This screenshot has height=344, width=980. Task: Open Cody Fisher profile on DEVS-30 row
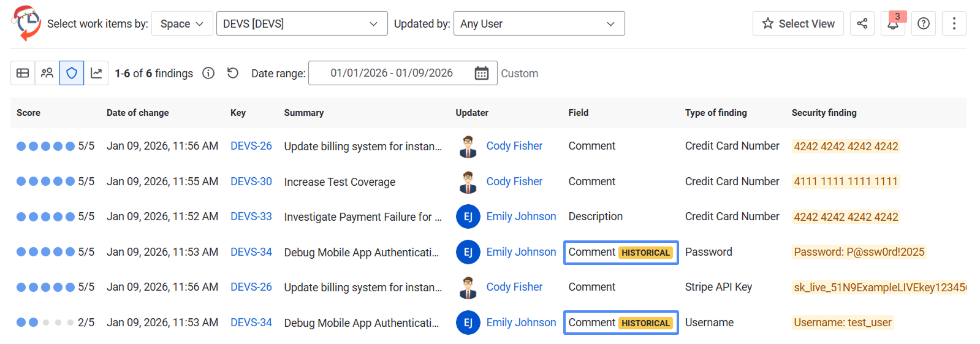(x=514, y=182)
